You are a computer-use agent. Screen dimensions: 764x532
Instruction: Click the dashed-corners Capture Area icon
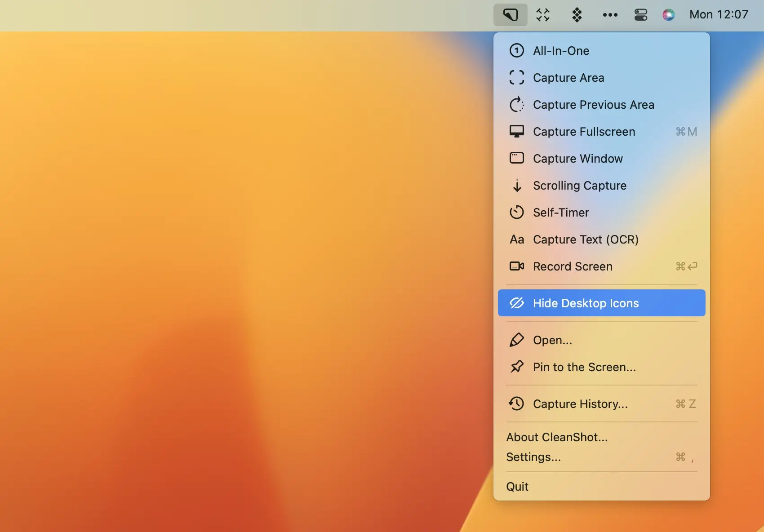[517, 77]
